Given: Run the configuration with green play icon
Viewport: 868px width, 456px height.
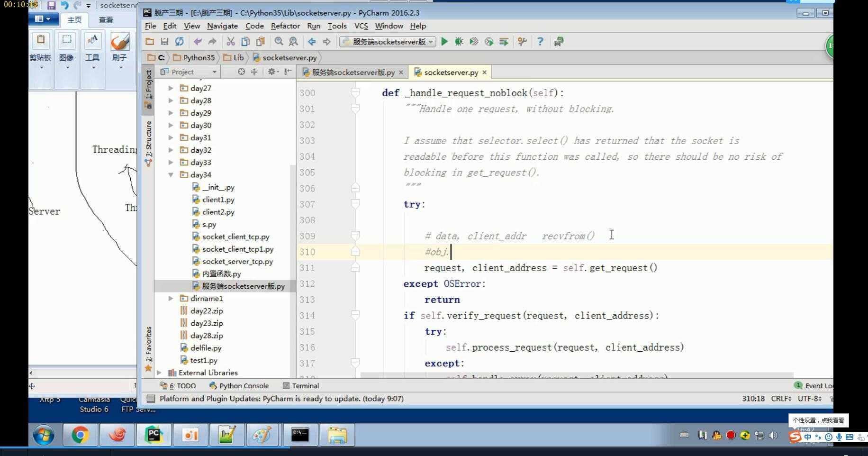Looking at the screenshot, I should [444, 42].
